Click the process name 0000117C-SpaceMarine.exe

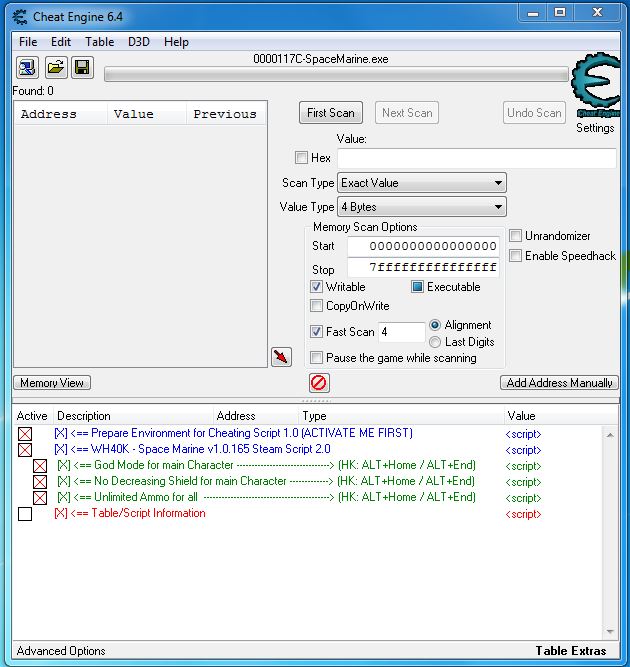click(321, 59)
